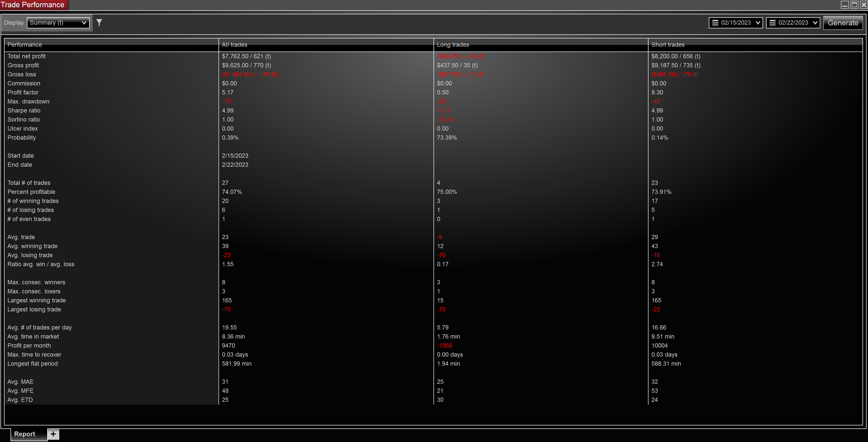Viewport: 868px width, 442px height.
Task: Select the Avg. MAE row label
Action: (21, 382)
